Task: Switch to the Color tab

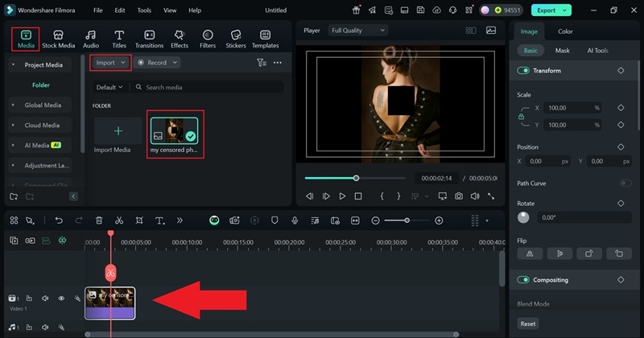Action: pos(565,31)
